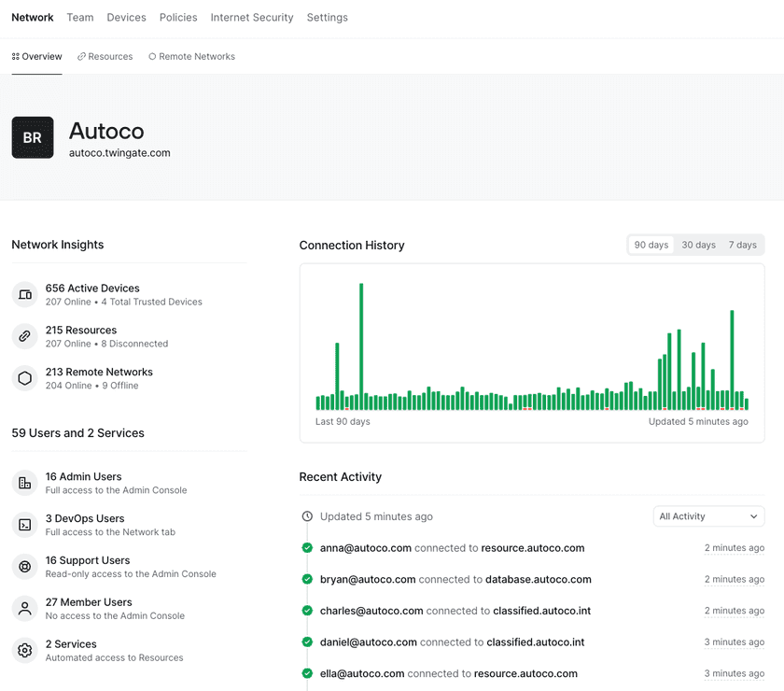Click green check icon for anna@autoco.com
The height and width of the screenshot is (691, 784).
(307, 548)
